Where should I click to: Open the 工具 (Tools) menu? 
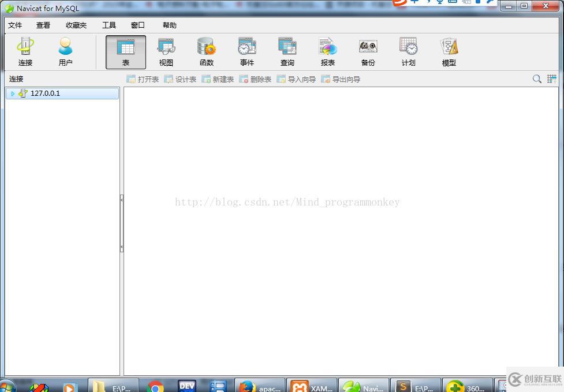tap(109, 25)
